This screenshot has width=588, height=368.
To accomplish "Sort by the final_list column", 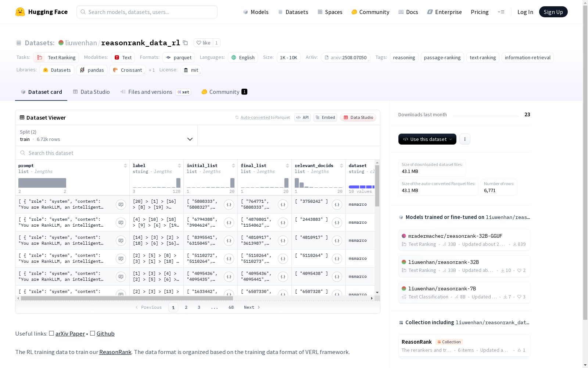I will (x=287, y=166).
